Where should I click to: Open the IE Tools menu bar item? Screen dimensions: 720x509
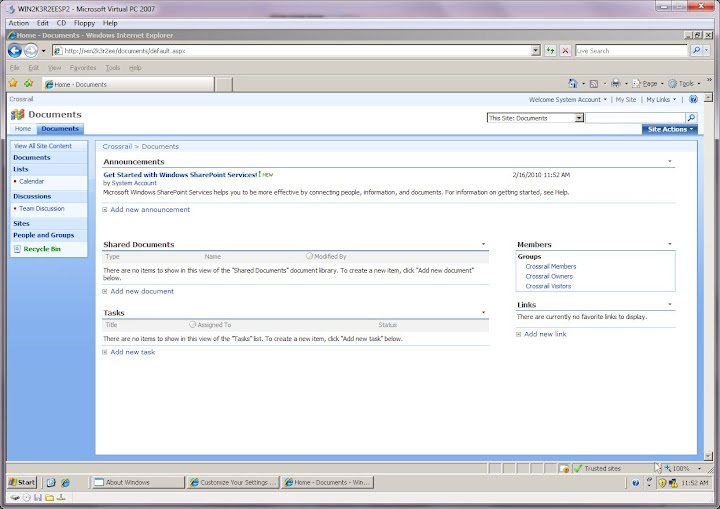tap(112, 68)
